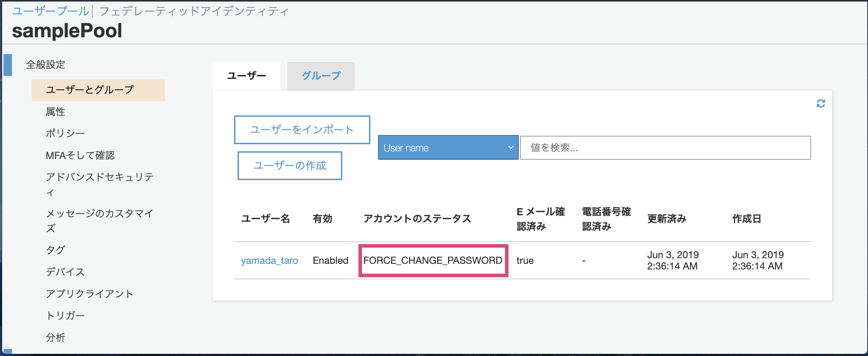Screen dimensions: 868x356
Task: Switch to the グループ tab
Action: point(321,76)
